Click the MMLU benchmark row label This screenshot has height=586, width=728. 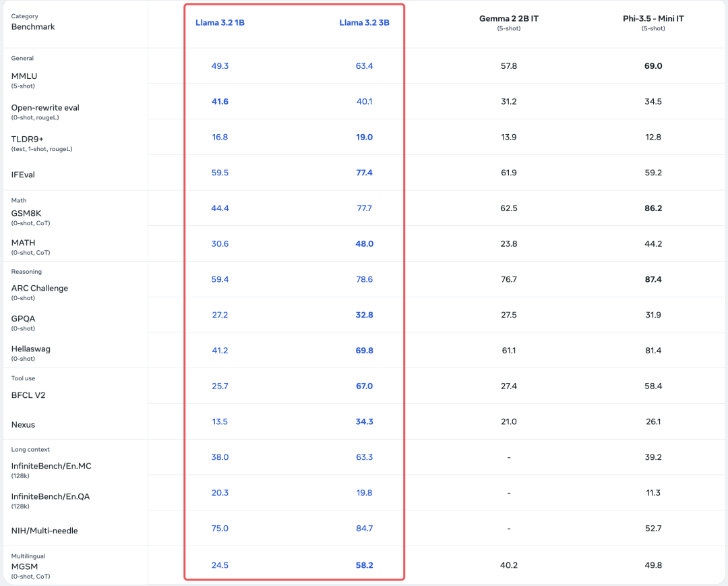pos(24,76)
